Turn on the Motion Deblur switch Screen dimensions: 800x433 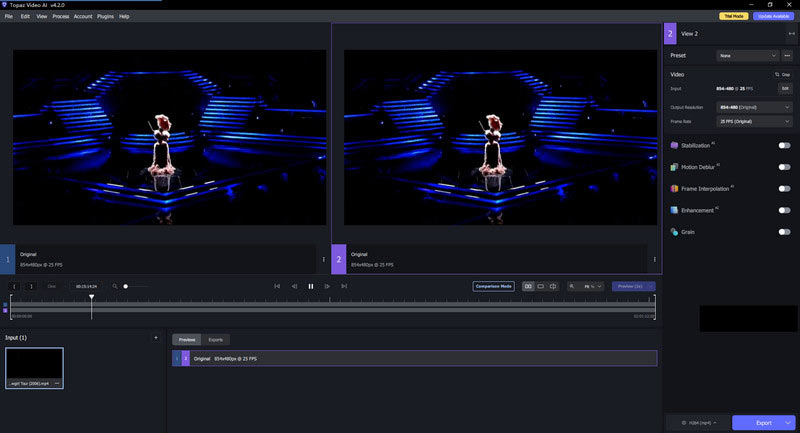(784, 167)
